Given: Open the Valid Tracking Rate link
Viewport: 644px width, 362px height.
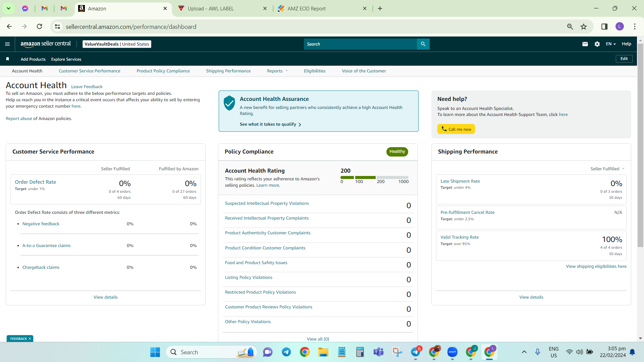Looking at the screenshot, I should click(460, 237).
